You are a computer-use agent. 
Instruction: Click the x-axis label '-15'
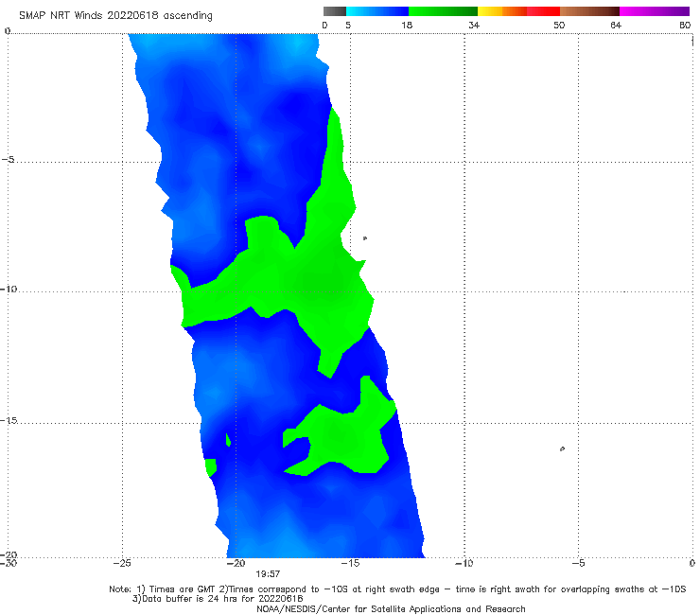[x=350, y=563]
